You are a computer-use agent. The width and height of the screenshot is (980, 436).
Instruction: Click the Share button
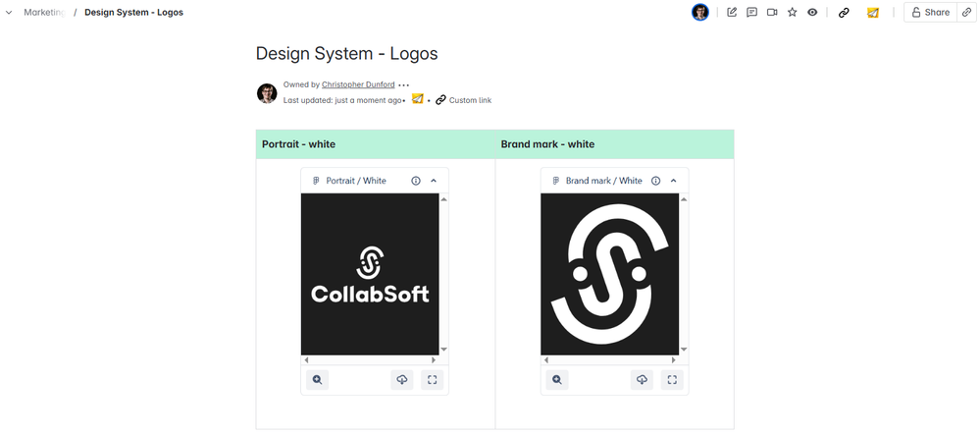click(x=930, y=13)
